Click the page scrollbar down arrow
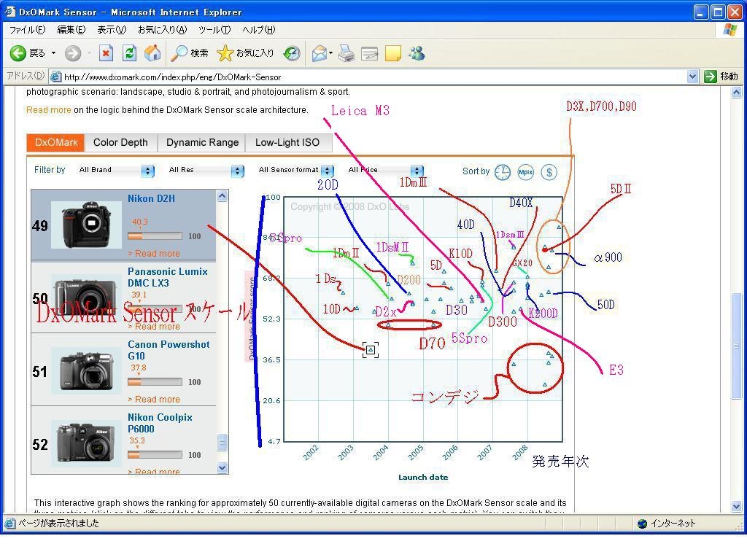Viewport: 747px width, 560px height. coord(737,507)
